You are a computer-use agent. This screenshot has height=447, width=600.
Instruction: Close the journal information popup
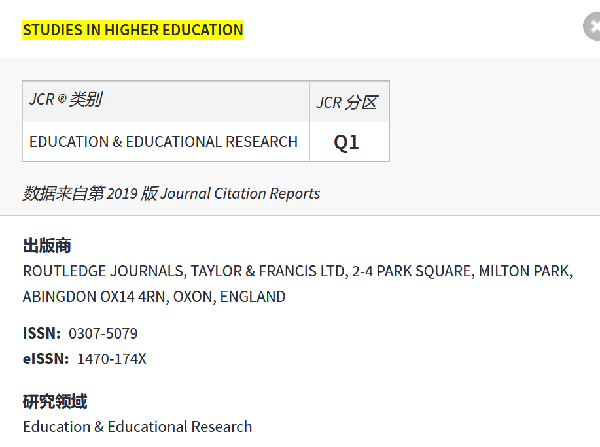pos(592,27)
